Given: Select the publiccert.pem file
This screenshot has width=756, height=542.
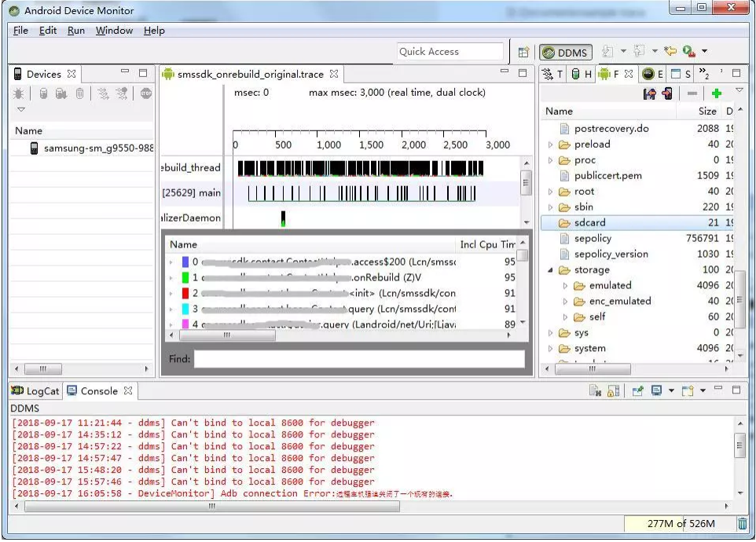Looking at the screenshot, I should 607,176.
